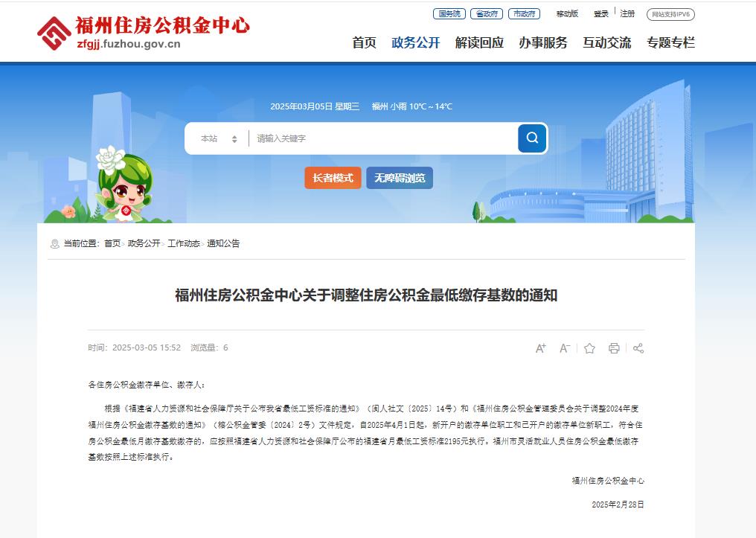Open the 本站 search scope dropdown
This screenshot has height=538, width=756.
pyautogui.click(x=219, y=139)
